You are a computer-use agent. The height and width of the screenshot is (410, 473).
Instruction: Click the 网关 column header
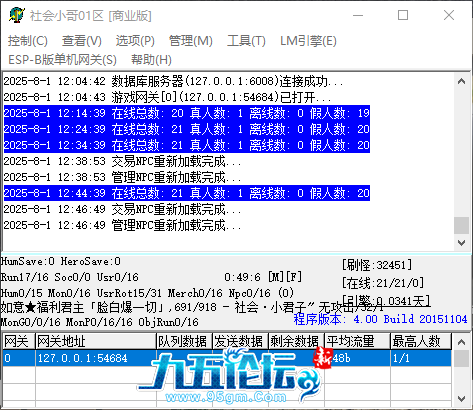coord(19,341)
